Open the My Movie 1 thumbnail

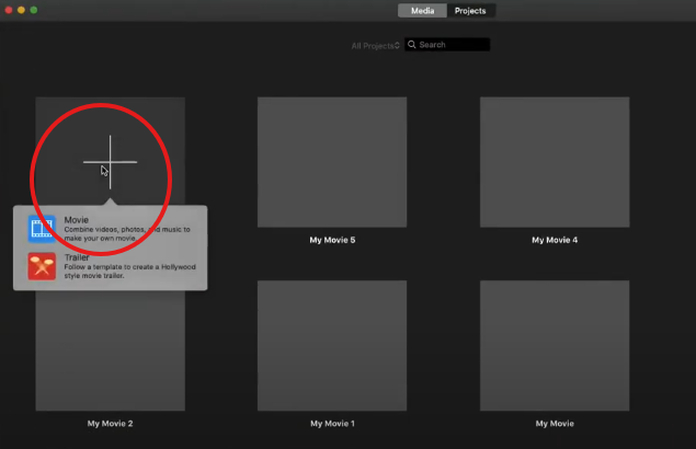(x=332, y=345)
